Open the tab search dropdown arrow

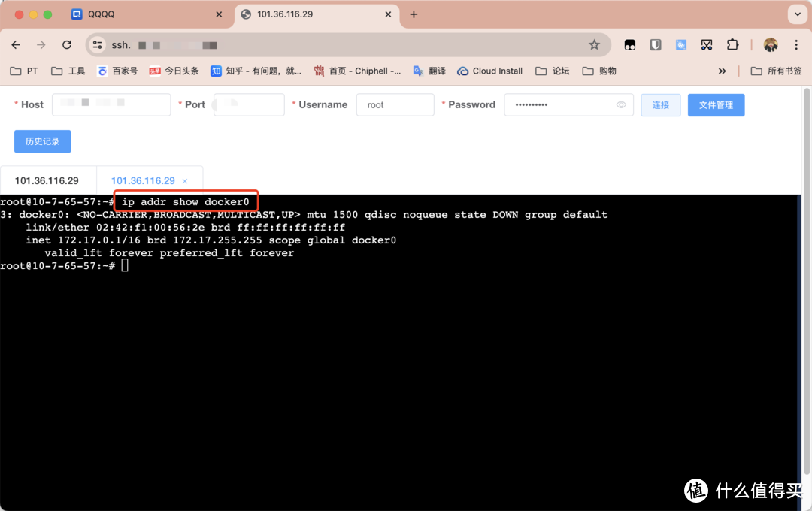coord(797,14)
